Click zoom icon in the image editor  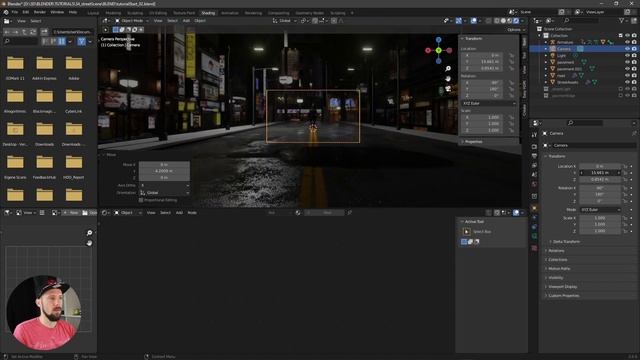pos(89,233)
